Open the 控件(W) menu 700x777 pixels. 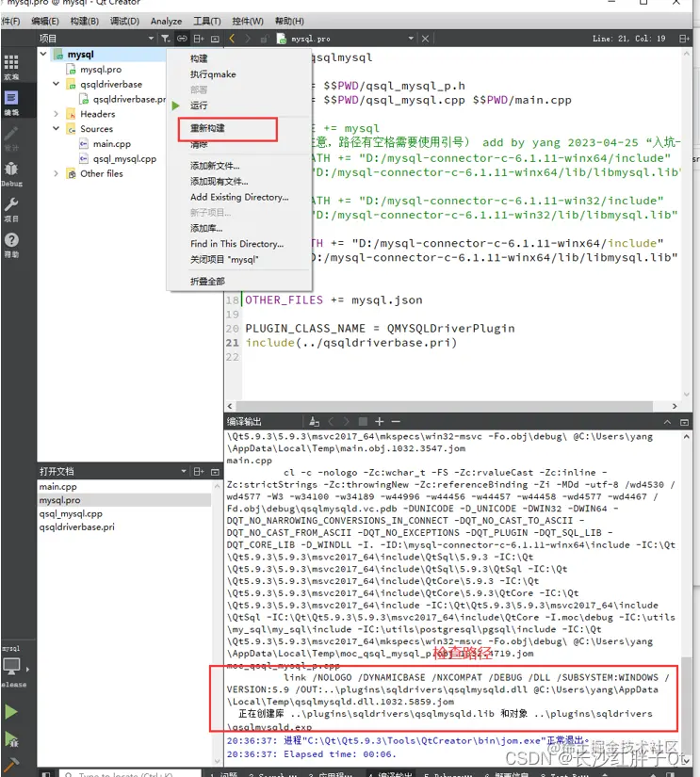tap(248, 21)
